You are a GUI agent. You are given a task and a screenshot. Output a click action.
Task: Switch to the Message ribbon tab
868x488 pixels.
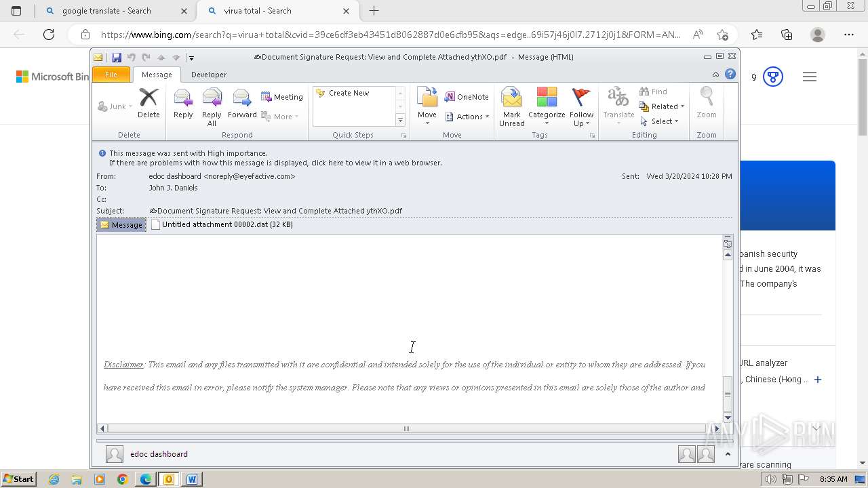157,75
